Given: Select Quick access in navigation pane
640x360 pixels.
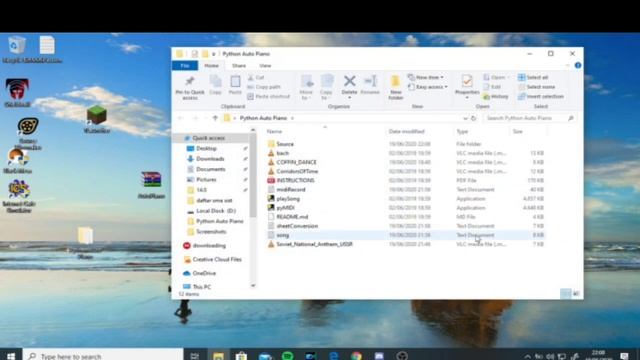Looking at the screenshot, I should 208,138.
